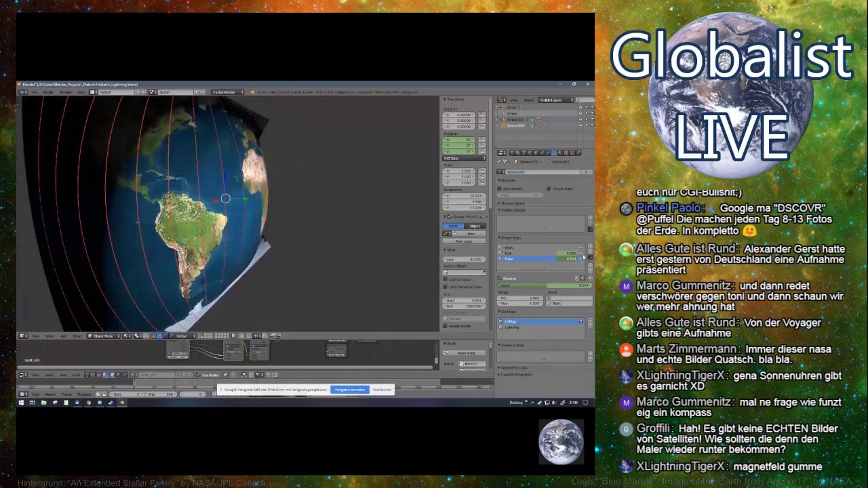Open the Cycles Render engine dropdown
Image resolution: width=868 pixels, height=488 pixels.
226,92
